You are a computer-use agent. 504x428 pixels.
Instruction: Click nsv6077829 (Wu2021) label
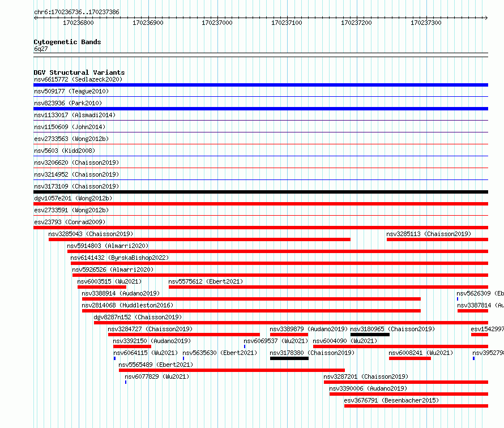(157, 376)
